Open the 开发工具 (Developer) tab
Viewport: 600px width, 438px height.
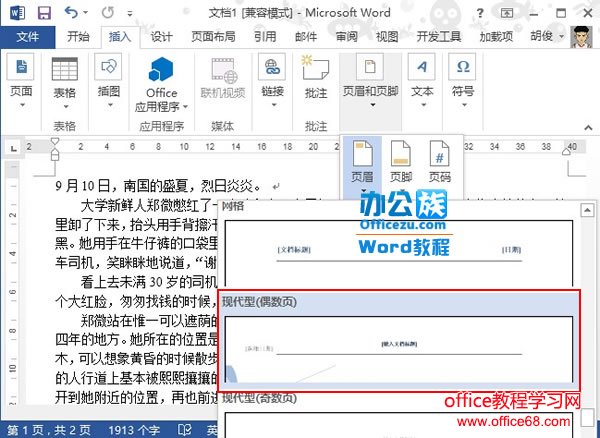point(439,37)
